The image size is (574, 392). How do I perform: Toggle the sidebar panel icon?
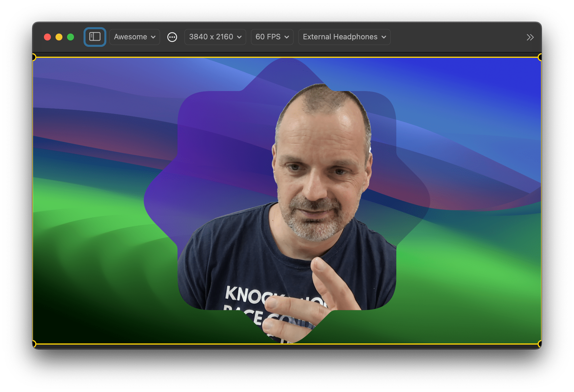pos(95,37)
